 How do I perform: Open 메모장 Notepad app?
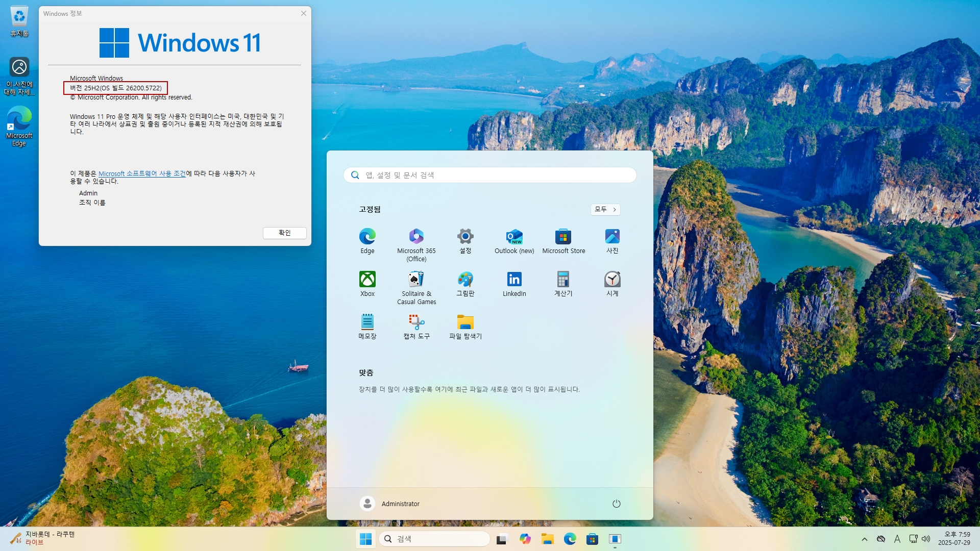pyautogui.click(x=367, y=322)
